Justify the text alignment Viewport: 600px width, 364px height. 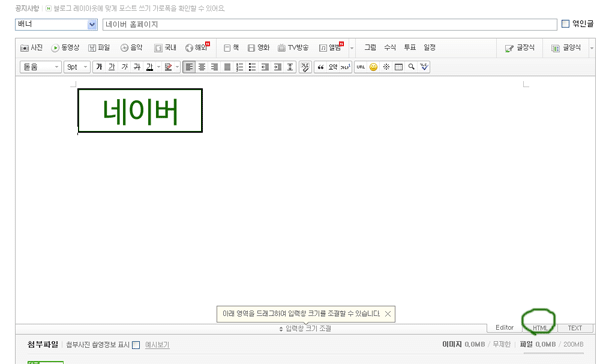point(227,67)
